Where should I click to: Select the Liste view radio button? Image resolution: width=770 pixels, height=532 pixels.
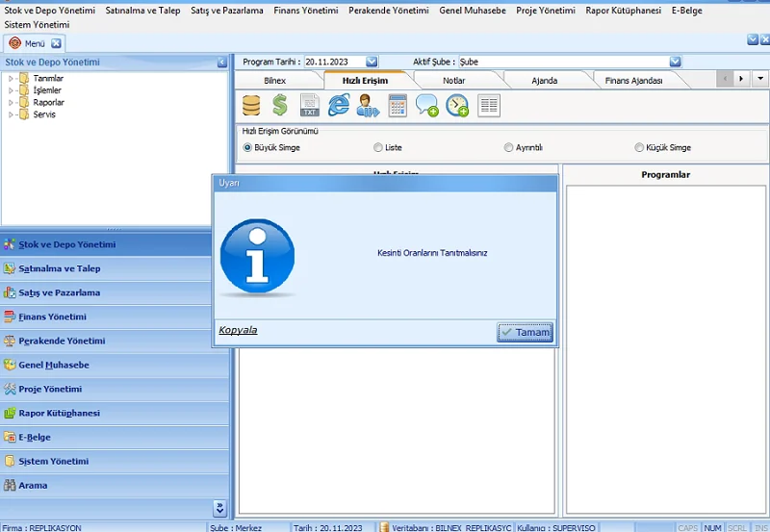(x=378, y=148)
